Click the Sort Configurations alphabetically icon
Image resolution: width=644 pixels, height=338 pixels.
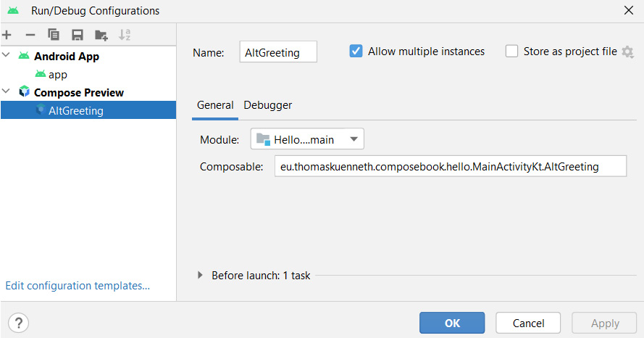pos(125,35)
